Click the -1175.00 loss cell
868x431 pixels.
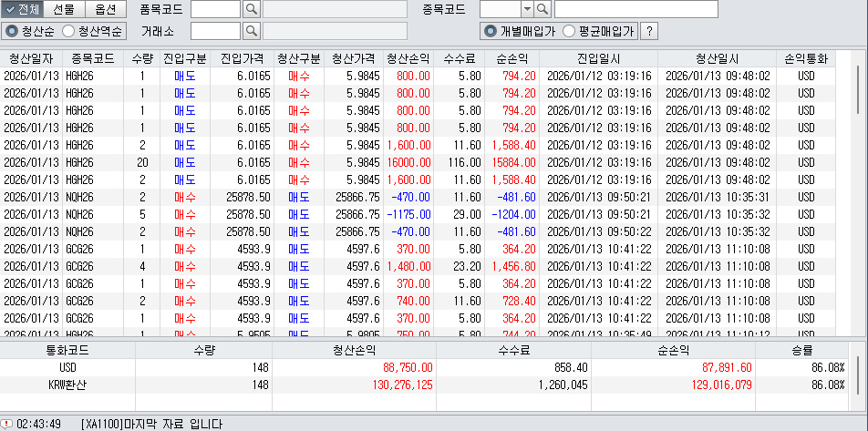pos(408,215)
